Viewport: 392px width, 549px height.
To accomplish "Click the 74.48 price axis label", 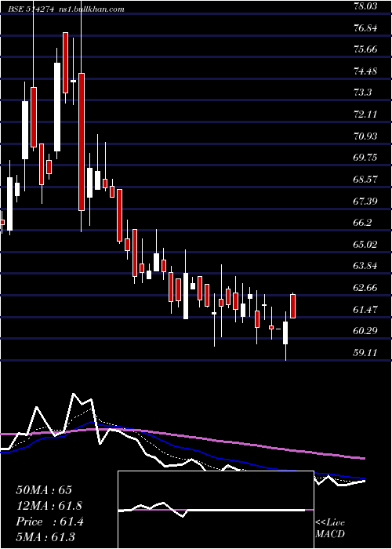I will tap(365, 71).
